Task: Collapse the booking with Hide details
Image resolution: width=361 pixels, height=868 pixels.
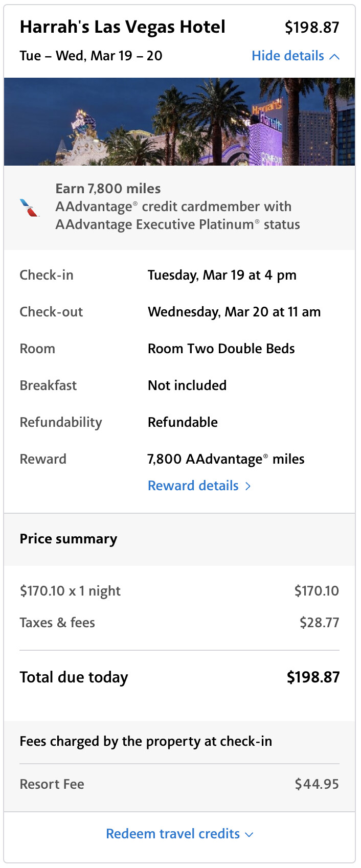Action: [x=288, y=56]
